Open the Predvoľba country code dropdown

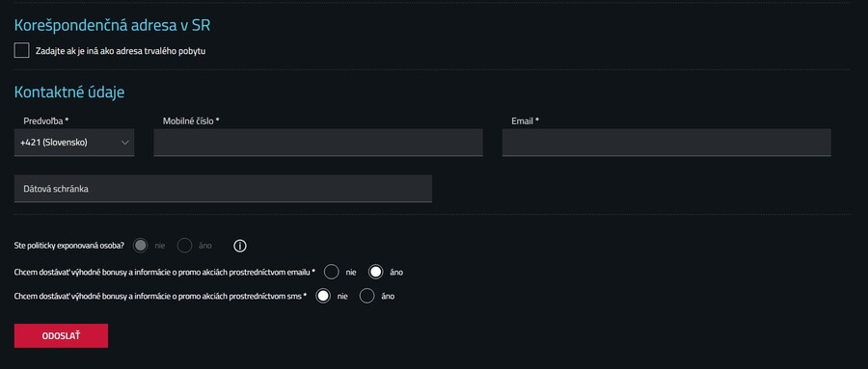point(74,143)
